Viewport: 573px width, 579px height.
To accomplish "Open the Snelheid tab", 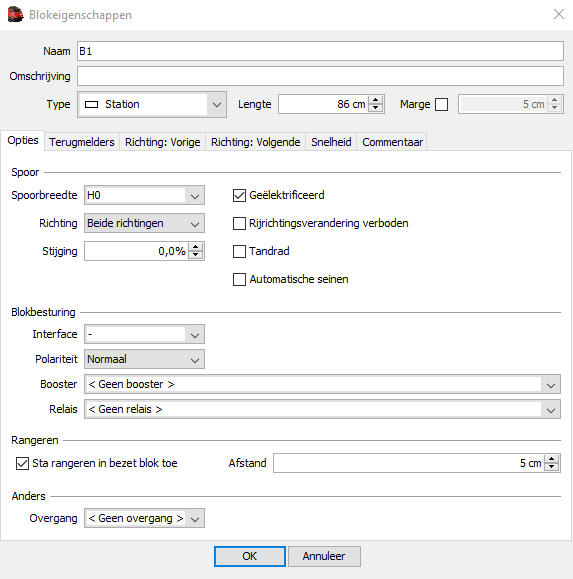I will coord(331,142).
